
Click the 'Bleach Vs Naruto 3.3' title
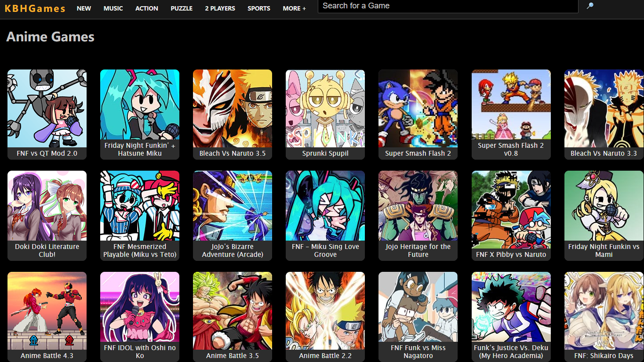604,154
